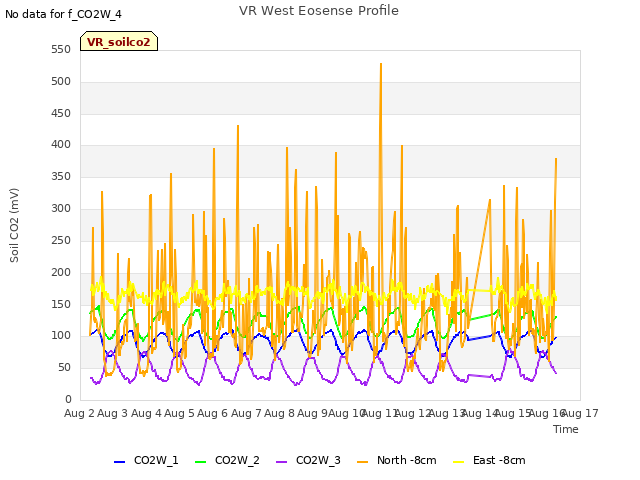The height and width of the screenshot is (480, 640).
Task: Click the 300 y-axis tick label
Action: click(x=61, y=209)
